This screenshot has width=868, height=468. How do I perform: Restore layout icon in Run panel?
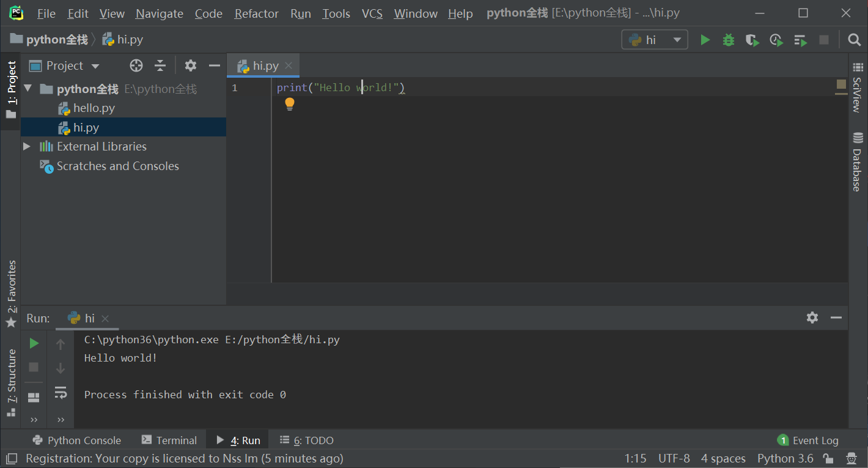34,398
